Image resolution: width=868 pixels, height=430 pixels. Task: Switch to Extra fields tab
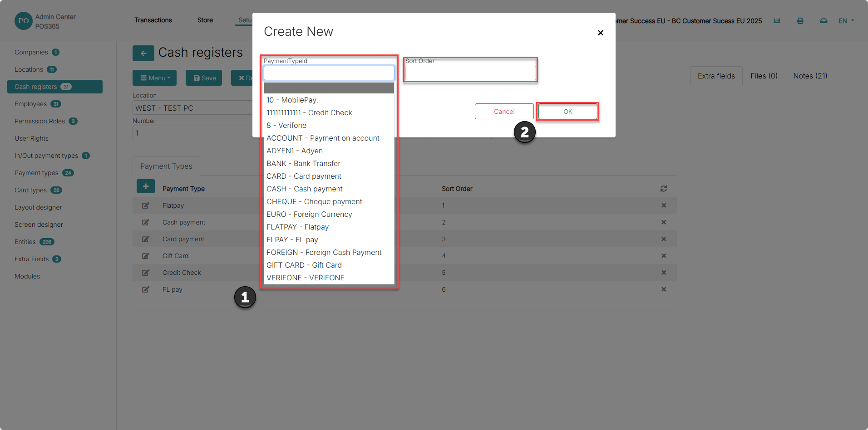click(x=716, y=76)
